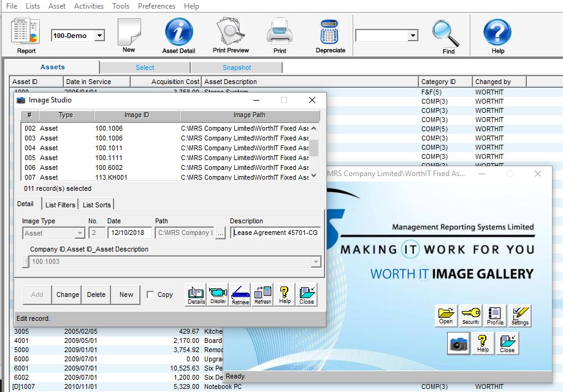The image size is (563, 392).
Task: Open the Display image viewer in Image Studio
Action: (218, 294)
